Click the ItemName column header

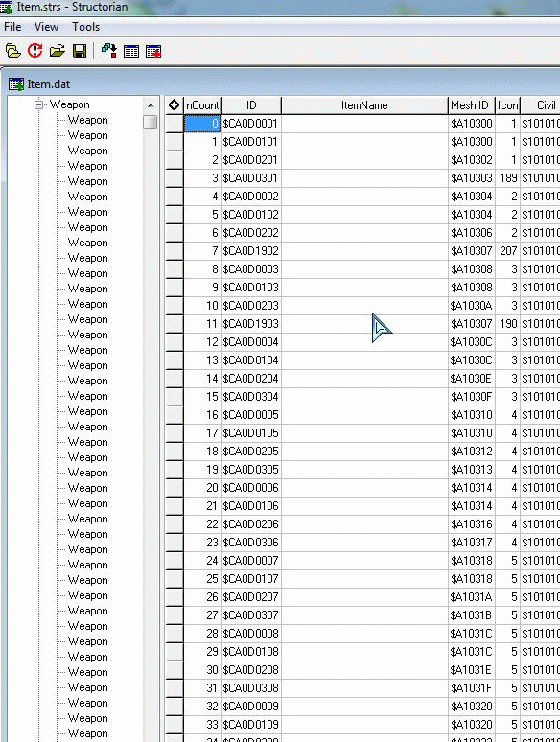pyautogui.click(x=364, y=105)
